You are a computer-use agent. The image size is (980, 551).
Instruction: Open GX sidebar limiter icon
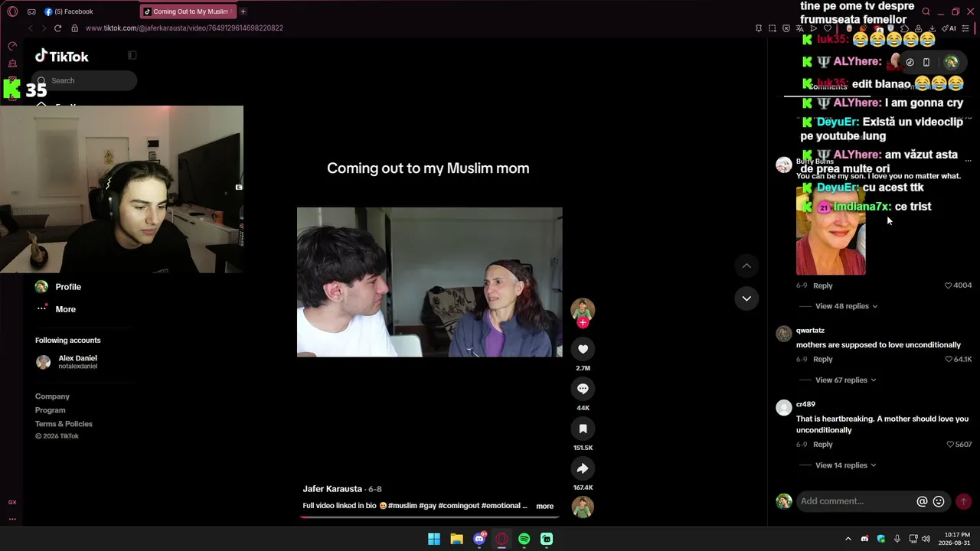click(12, 46)
